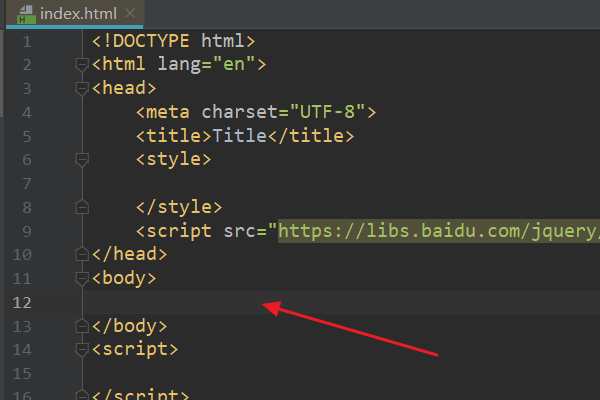Click the closing style fold marker on line 8
The height and width of the screenshot is (400, 600).
(x=82, y=206)
